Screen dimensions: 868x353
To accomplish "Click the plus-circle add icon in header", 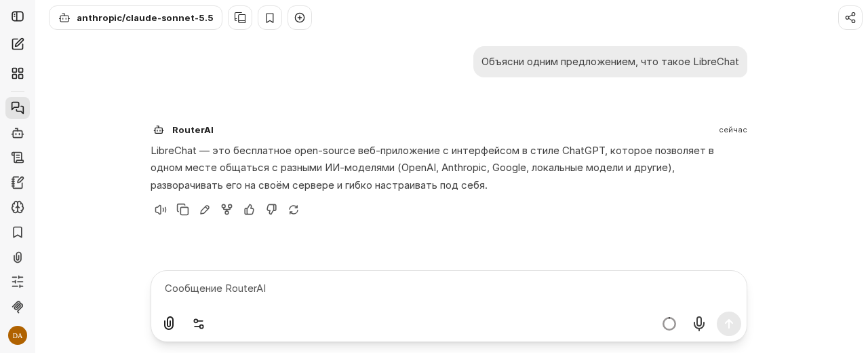I will click(300, 18).
